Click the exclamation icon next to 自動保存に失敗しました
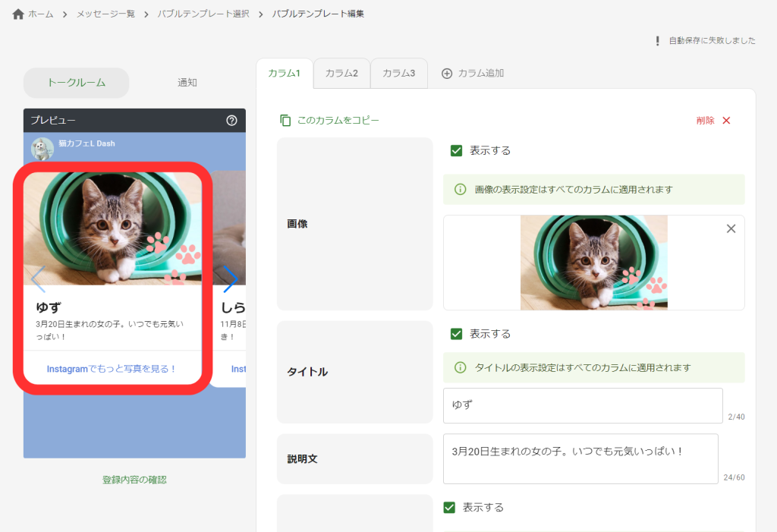Image resolution: width=777 pixels, height=532 pixels. point(657,40)
